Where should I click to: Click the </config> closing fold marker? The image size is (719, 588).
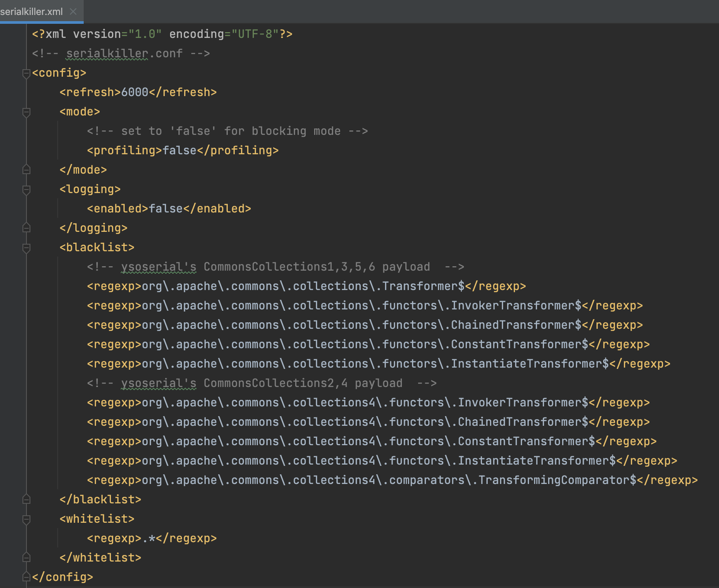point(26,577)
